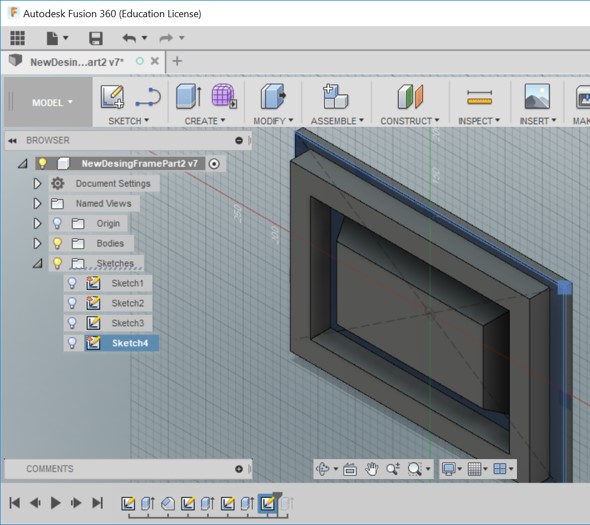Viewport: 590px width, 525px height.
Task: Select the chamfer feature in the timeline
Action: (x=168, y=504)
